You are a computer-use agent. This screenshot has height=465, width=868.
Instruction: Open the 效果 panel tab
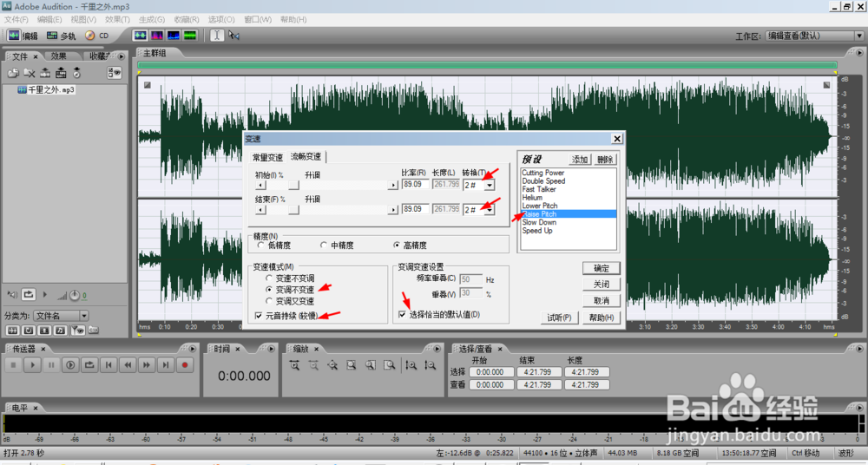point(59,56)
